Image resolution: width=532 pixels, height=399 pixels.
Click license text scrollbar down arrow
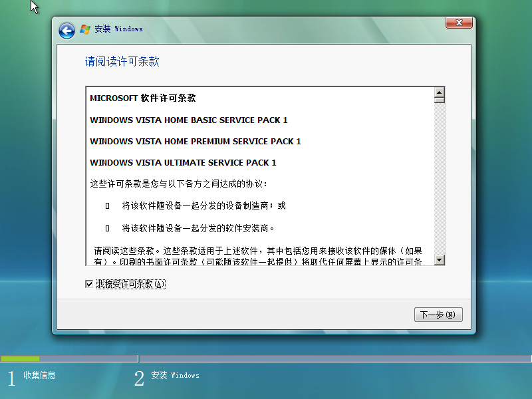click(x=440, y=260)
